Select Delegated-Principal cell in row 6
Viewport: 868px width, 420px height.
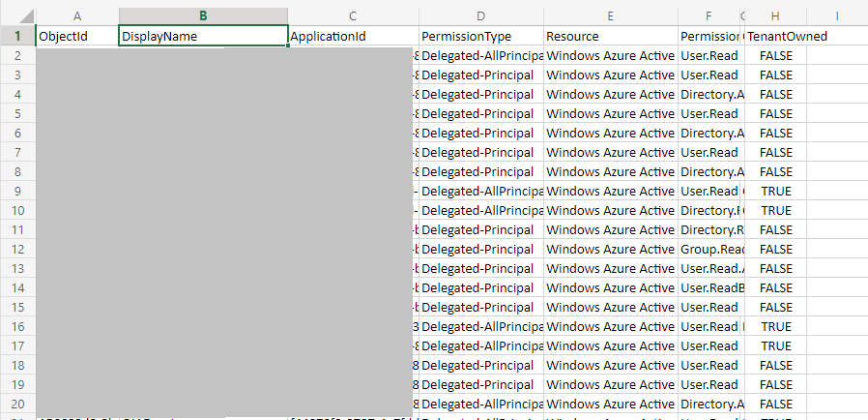481,133
